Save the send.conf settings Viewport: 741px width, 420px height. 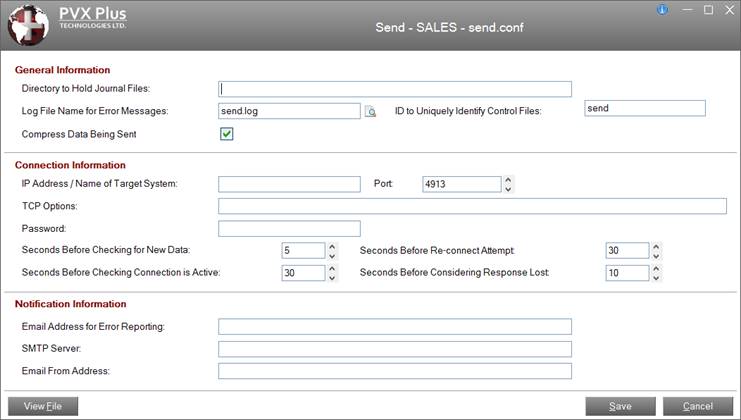[x=620, y=406]
